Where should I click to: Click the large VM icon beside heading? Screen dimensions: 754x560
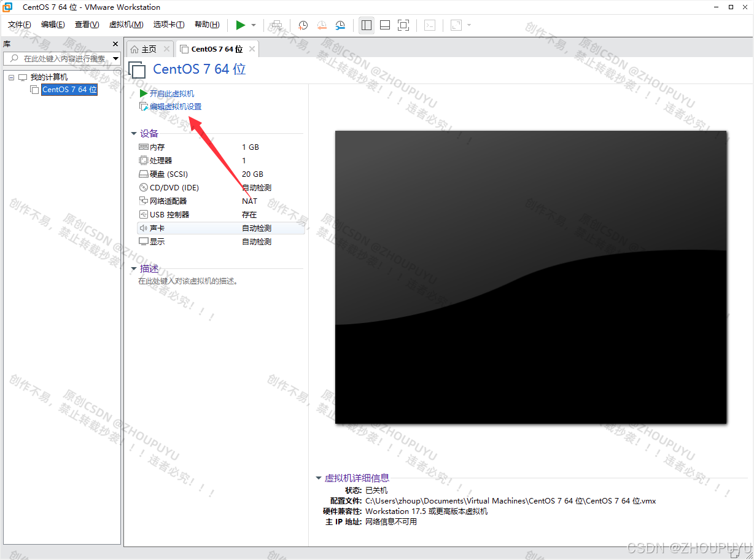pos(137,69)
